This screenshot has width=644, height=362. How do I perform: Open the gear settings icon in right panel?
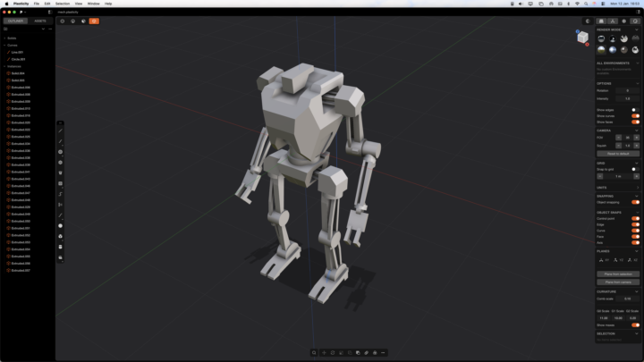[624, 21]
